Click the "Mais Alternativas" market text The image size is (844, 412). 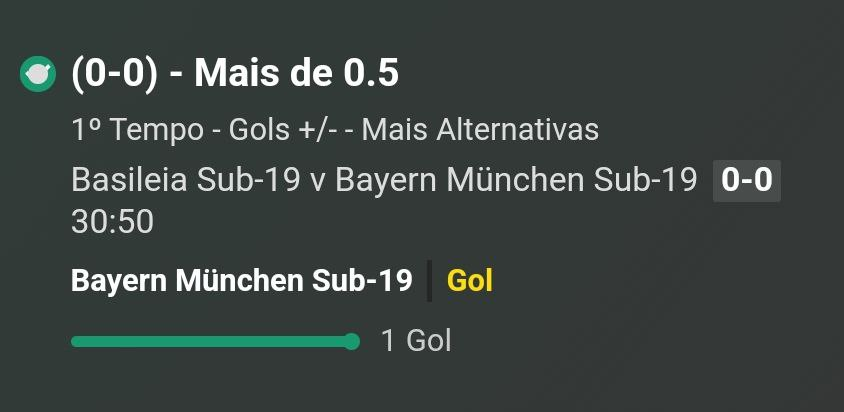coord(480,130)
